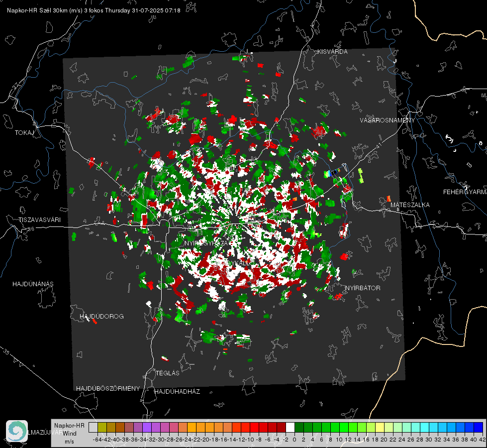
Task: Click the TISZAVASVÁRI town label
Action: tap(39, 220)
